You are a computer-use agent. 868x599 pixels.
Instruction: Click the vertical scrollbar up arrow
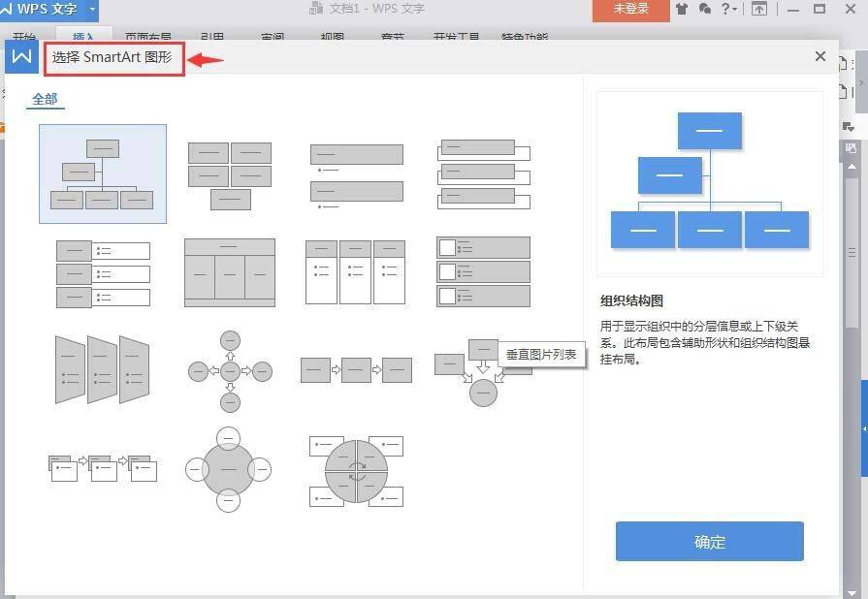click(x=852, y=167)
